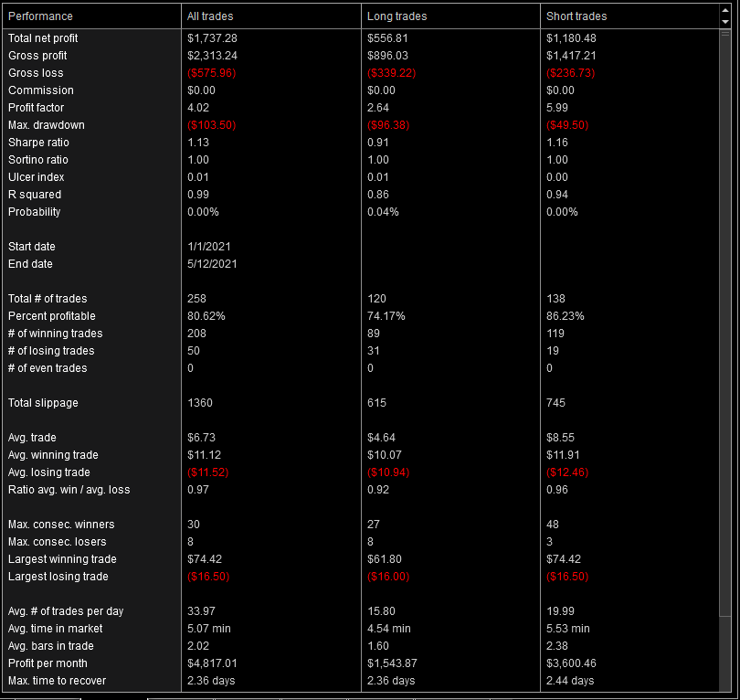
Task: Click the All trades column header
Action: point(208,16)
